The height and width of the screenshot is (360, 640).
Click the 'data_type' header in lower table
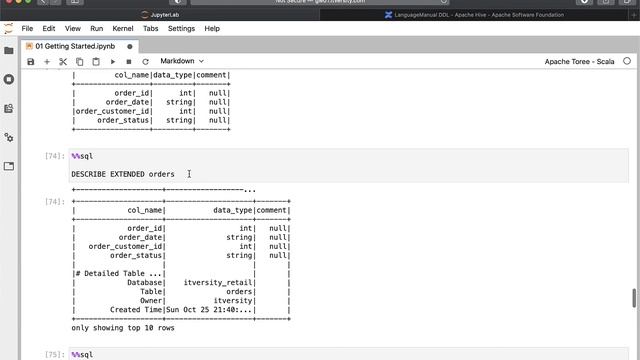point(233,210)
